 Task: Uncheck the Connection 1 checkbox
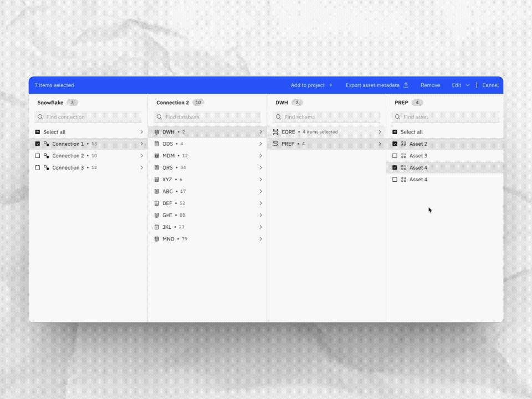[38, 144]
